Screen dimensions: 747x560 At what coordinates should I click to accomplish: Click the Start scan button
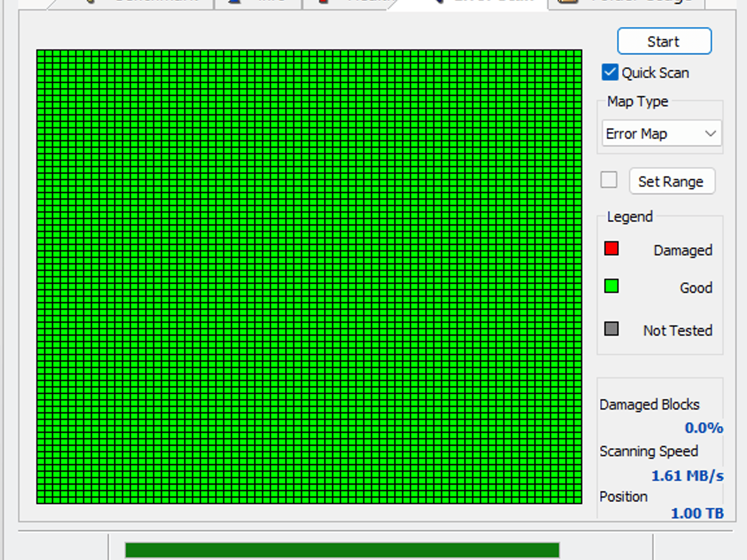664,41
